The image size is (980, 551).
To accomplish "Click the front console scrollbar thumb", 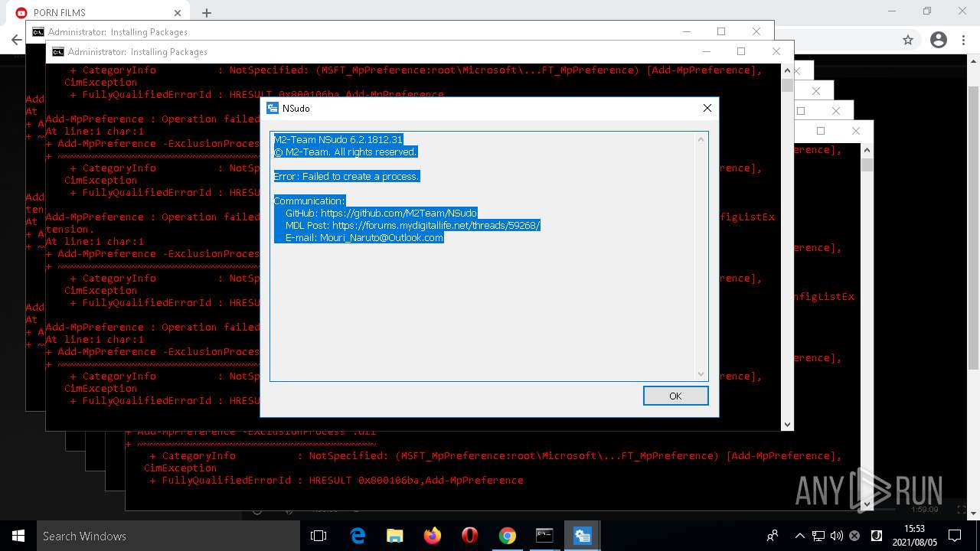I will pos(787,86).
